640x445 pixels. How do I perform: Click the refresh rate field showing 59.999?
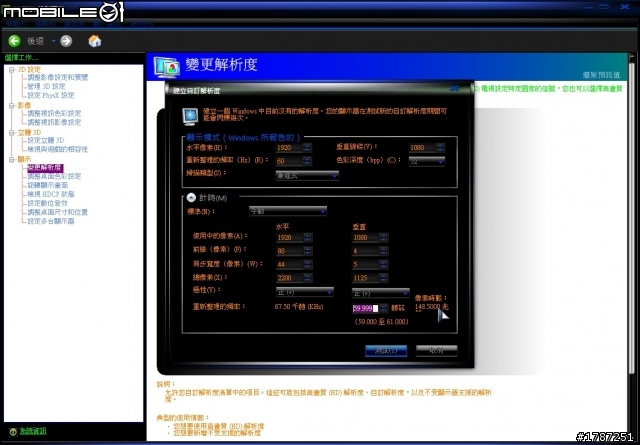(365, 308)
